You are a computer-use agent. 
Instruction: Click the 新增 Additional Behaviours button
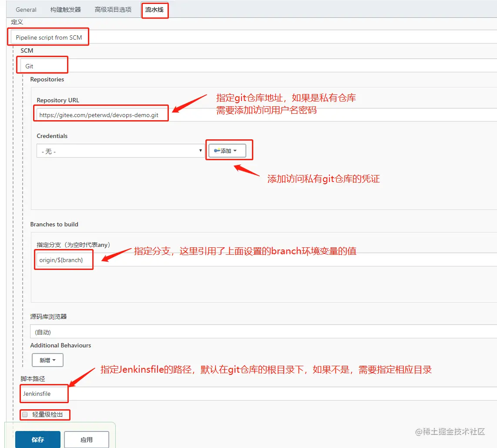(47, 360)
